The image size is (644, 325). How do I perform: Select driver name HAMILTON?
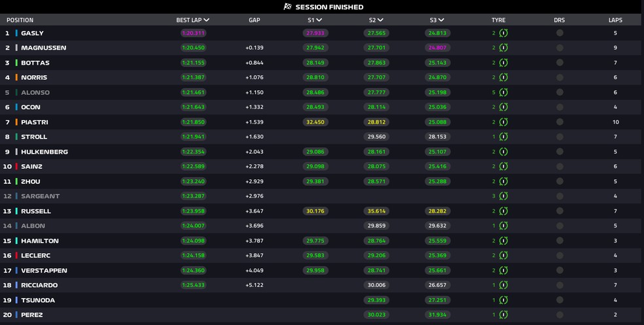tap(40, 241)
